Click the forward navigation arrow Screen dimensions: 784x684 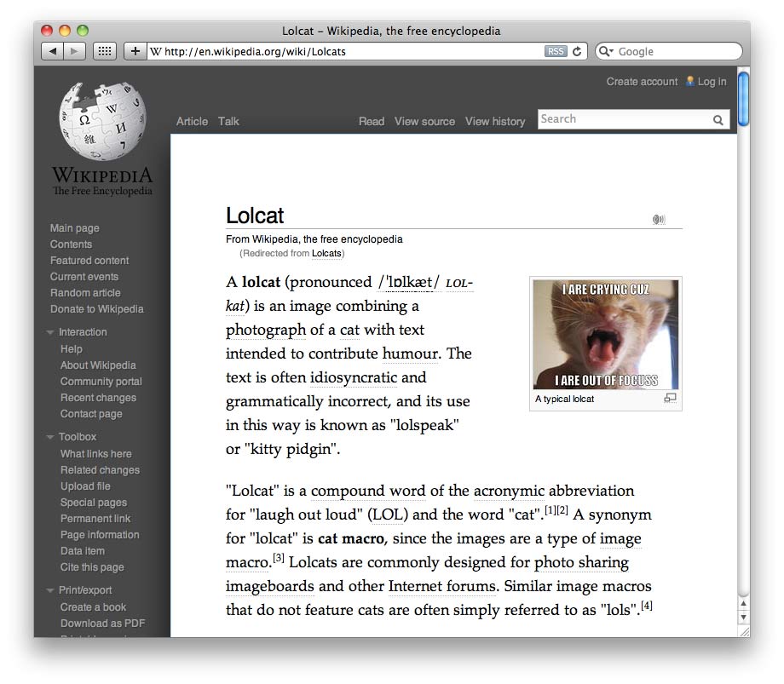73,50
